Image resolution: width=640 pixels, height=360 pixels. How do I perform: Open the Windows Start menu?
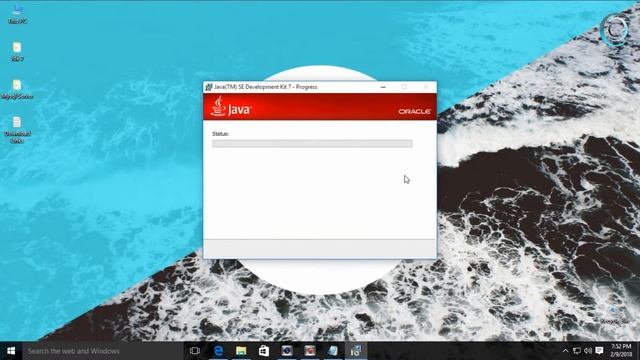11,351
